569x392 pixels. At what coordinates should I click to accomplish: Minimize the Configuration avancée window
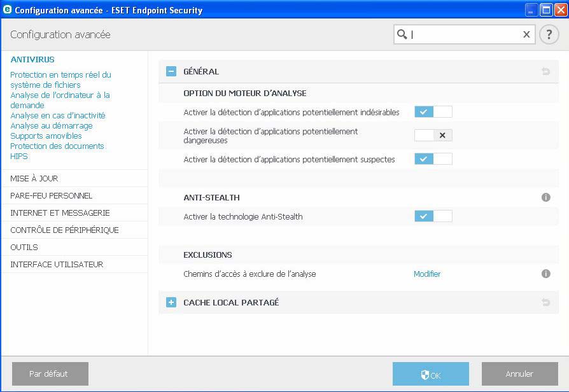(x=531, y=10)
